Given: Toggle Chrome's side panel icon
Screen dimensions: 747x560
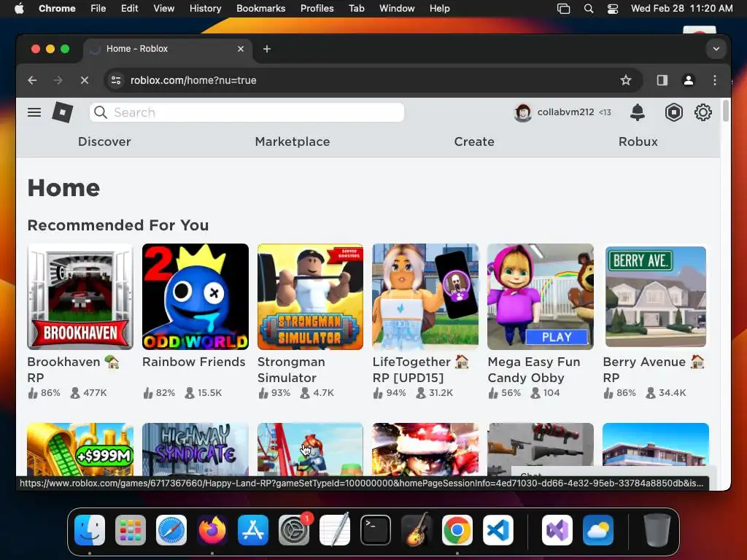Looking at the screenshot, I should pos(662,80).
